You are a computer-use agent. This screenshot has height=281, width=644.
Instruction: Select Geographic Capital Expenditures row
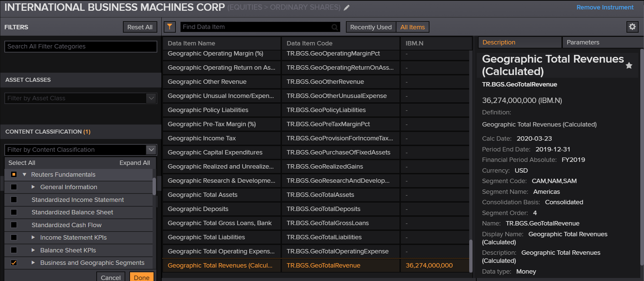pyautogui.click(x=316, y=152)
